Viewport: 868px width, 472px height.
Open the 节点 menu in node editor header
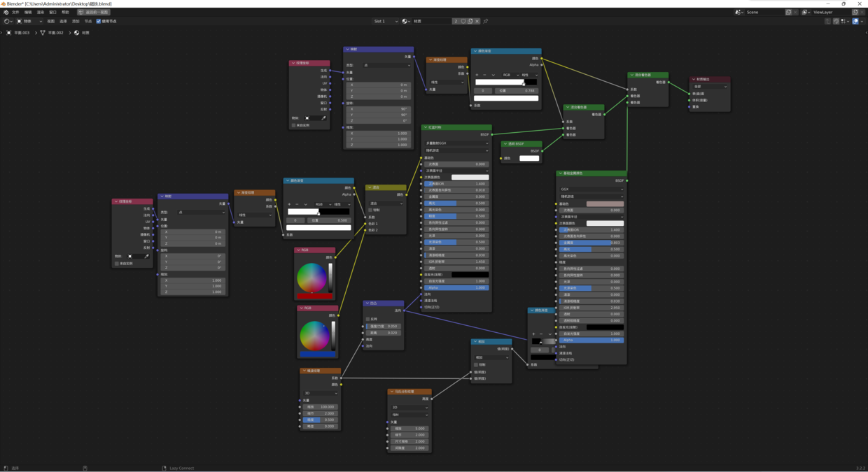click(88, 21)
